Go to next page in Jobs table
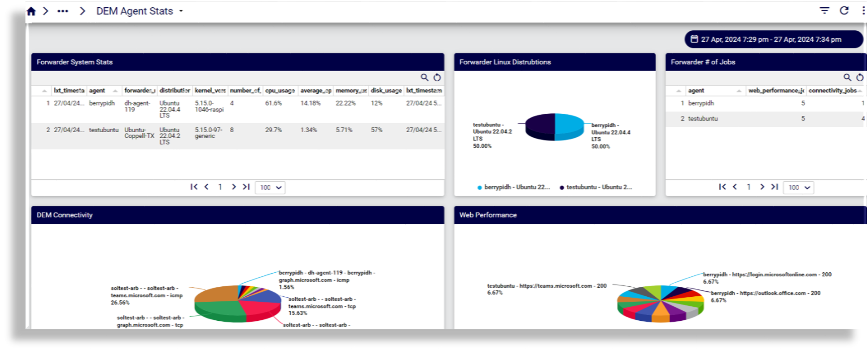868x352 pixels. pyautogui.click(x=762, y=187)
